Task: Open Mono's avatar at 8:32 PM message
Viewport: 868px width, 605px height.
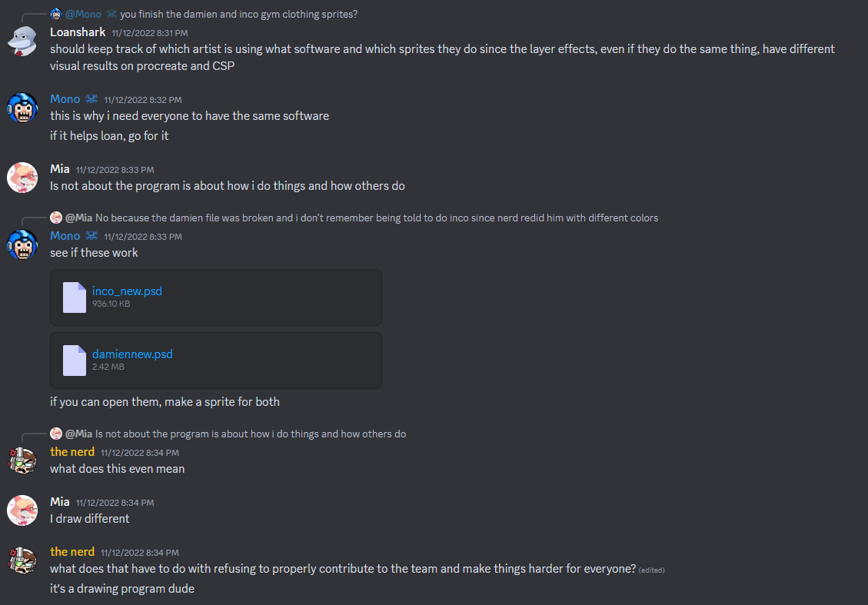Action: point(22,108)
